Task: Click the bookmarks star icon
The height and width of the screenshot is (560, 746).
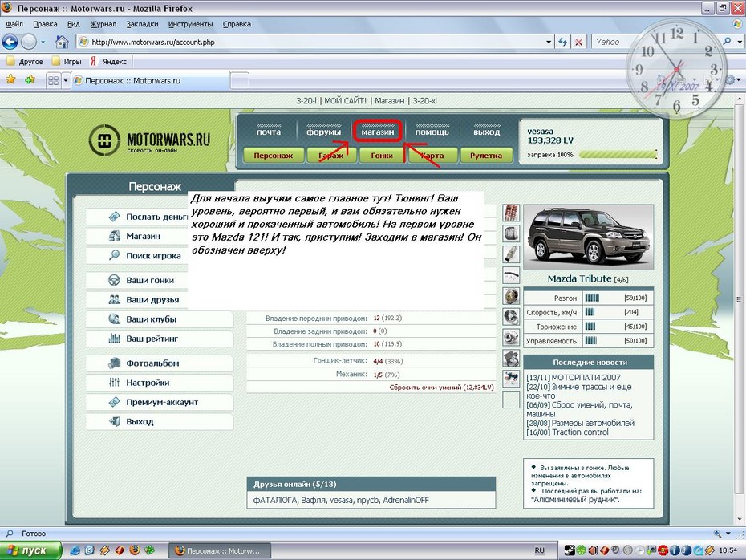Action: [10, 79]
